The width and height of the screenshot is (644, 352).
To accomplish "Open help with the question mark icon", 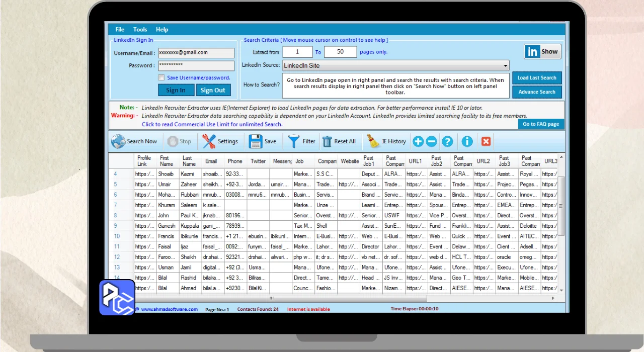I will [447, 142].
